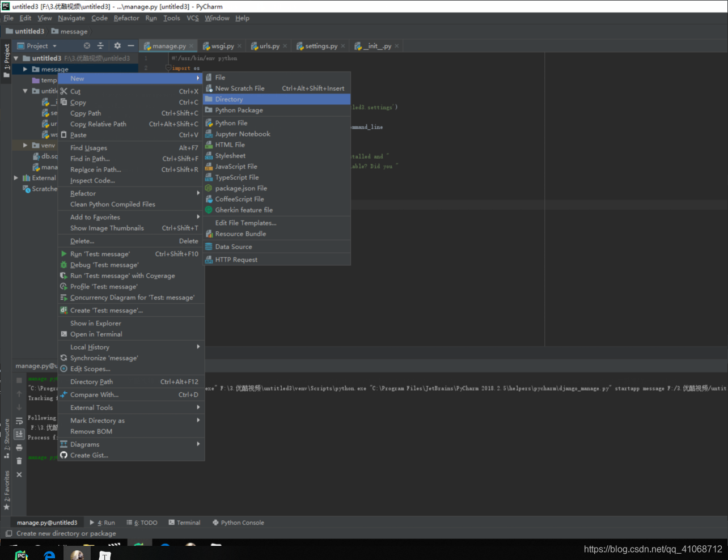Open the Tools menu in menu bar

coord(172,18)
